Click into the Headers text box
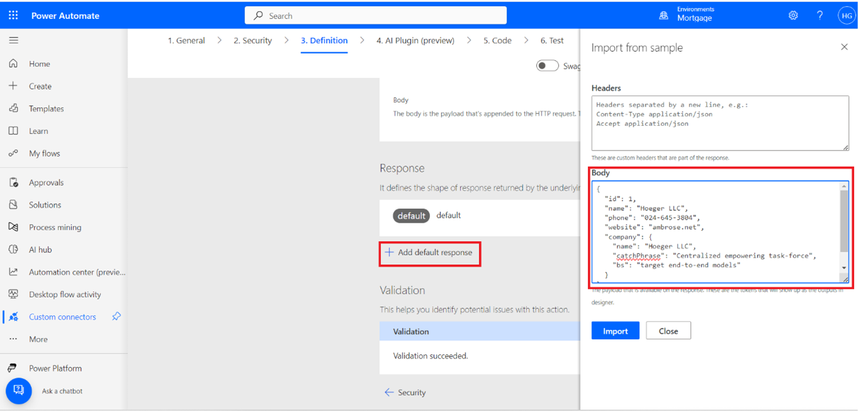 coord(719,123)
